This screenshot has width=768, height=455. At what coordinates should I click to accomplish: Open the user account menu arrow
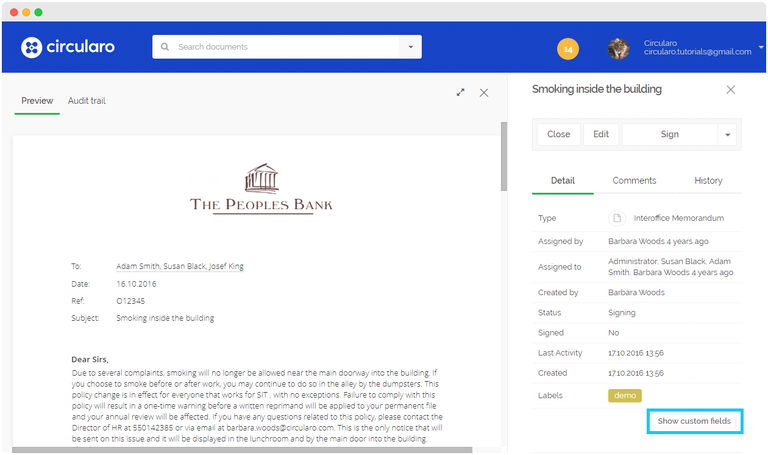(x=760, y=47)
